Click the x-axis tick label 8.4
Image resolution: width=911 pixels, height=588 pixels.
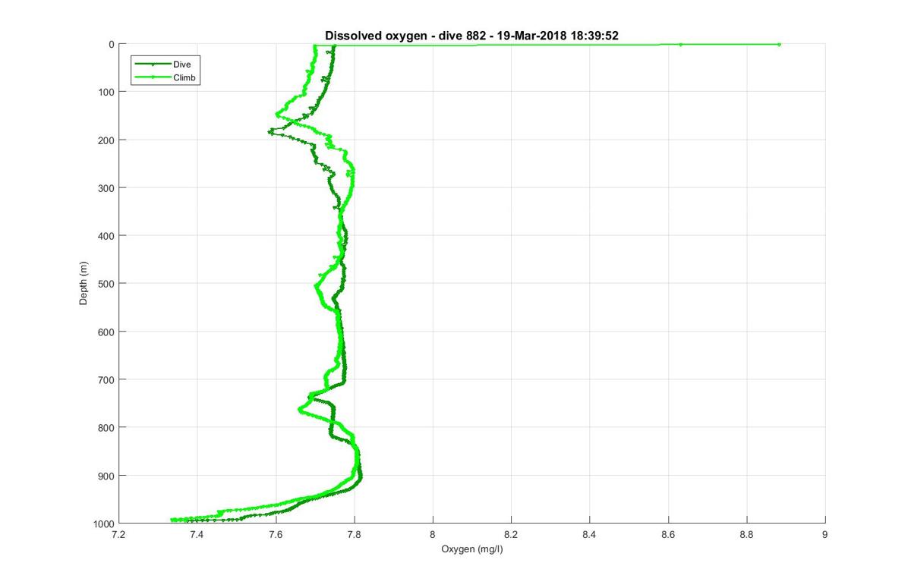pos(589,535)
